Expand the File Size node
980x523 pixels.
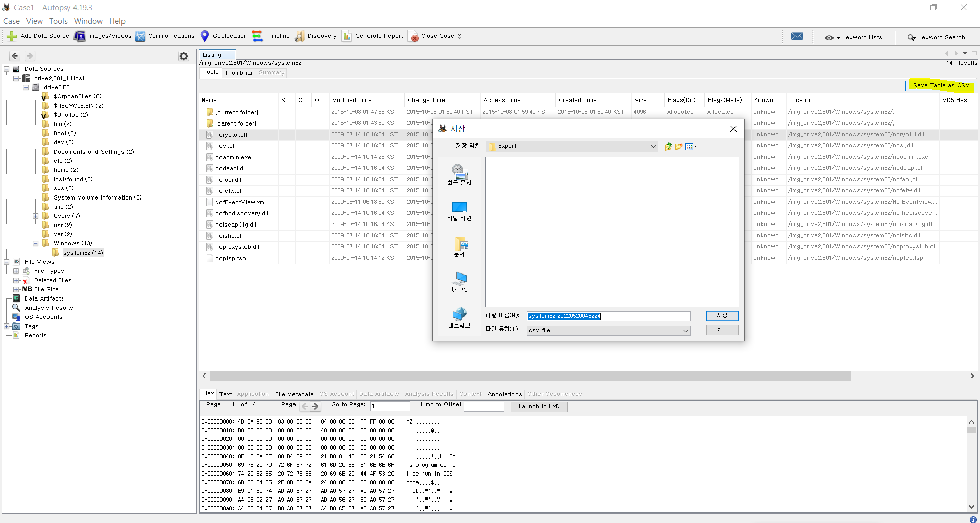[16, 289]
